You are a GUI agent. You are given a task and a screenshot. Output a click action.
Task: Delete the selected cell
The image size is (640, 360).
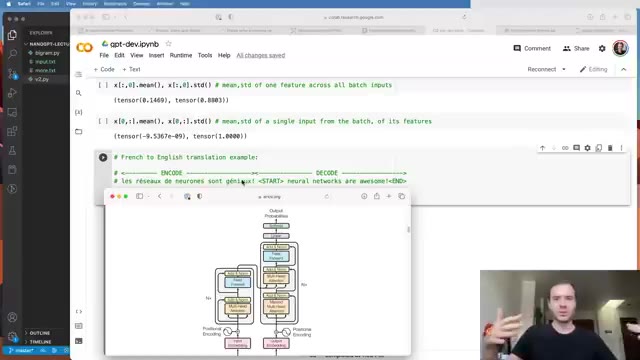tap(610, 148)
